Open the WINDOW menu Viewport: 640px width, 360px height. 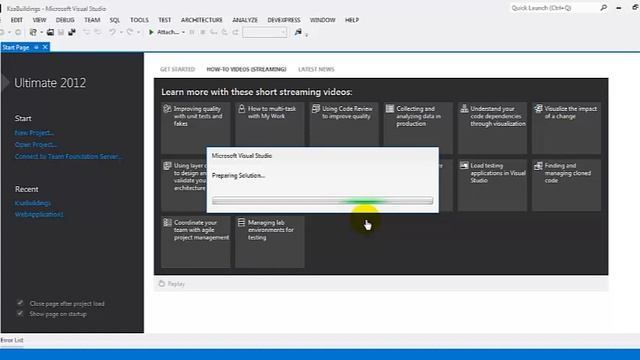[322, 20]
